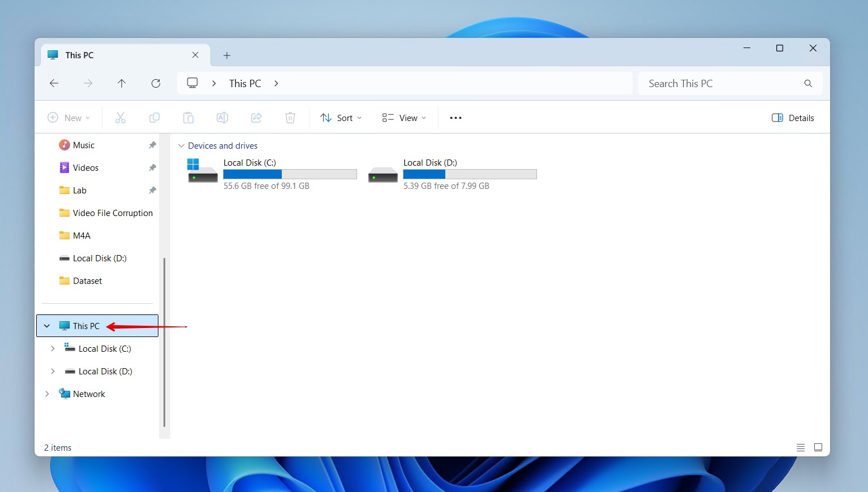Viewport: 868px width, 492px height.
Task: Switch to details list view at status bar
Action: tap(800, 447)
